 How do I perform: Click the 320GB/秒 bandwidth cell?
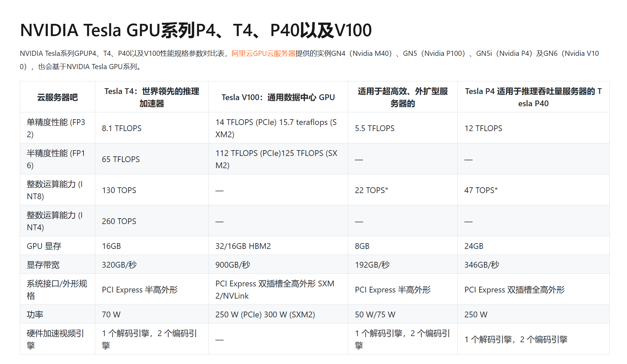point(152,265)
